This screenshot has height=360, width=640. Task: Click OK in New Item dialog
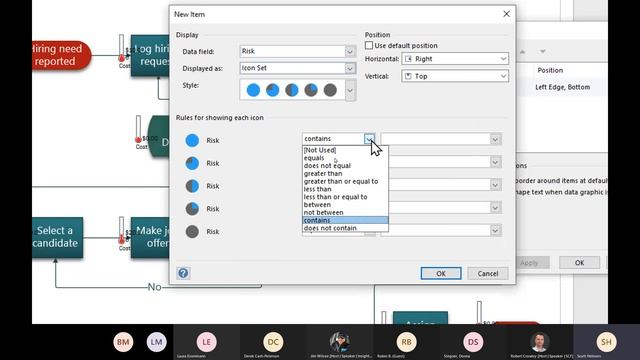pos(441,273)
